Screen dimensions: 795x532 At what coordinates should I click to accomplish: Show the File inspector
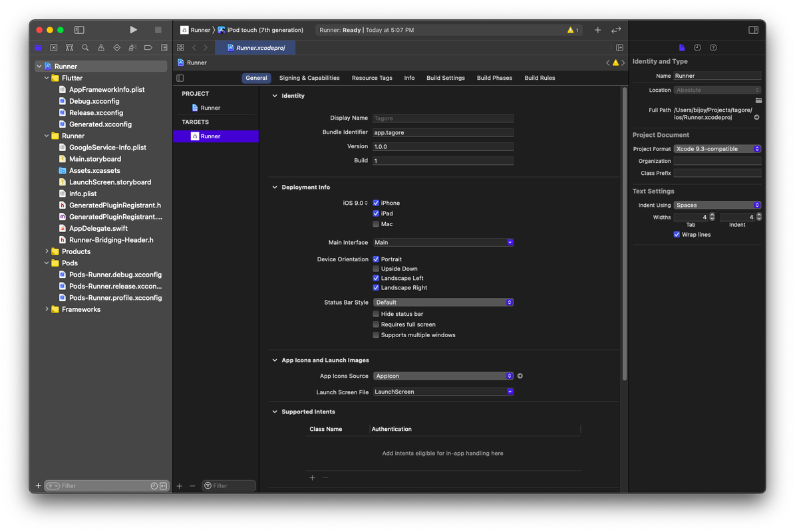click(682, 48)
